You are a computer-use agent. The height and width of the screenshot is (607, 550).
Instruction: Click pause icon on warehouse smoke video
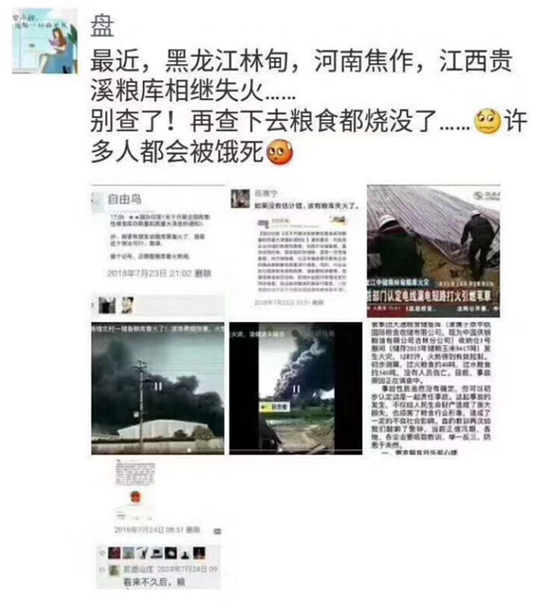coord(158,386)
